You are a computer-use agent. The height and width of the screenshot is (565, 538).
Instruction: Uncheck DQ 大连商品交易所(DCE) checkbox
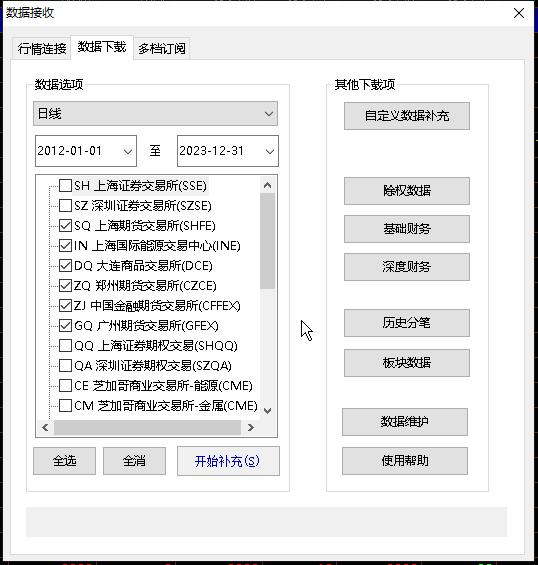[65, 266]
